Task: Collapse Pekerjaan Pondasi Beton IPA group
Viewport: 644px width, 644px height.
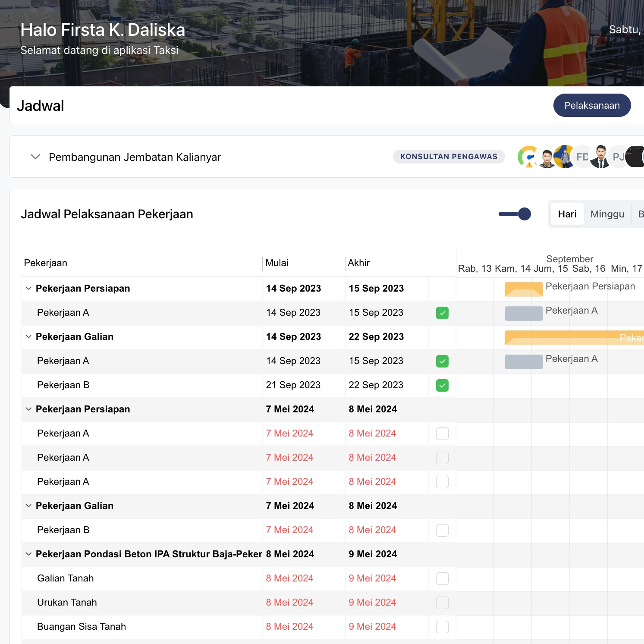Action: [x=28, y=554]
